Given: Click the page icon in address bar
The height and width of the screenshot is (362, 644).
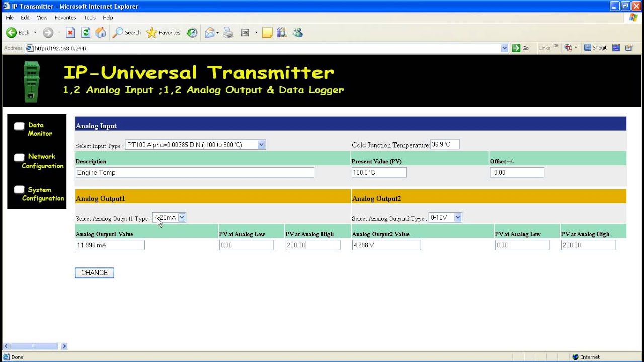Looking at the screenshot, I should pyautogui.click(x=30, y=48).
